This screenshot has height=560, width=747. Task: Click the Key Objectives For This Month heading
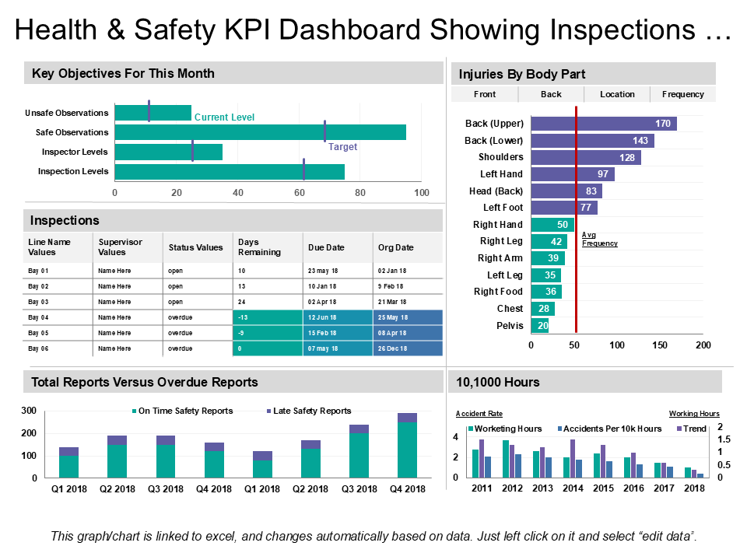point(123,73)
